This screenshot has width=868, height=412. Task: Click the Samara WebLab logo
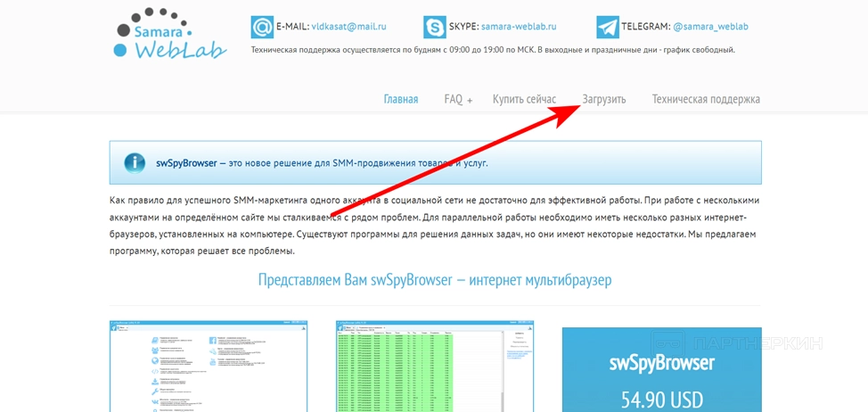170,33
